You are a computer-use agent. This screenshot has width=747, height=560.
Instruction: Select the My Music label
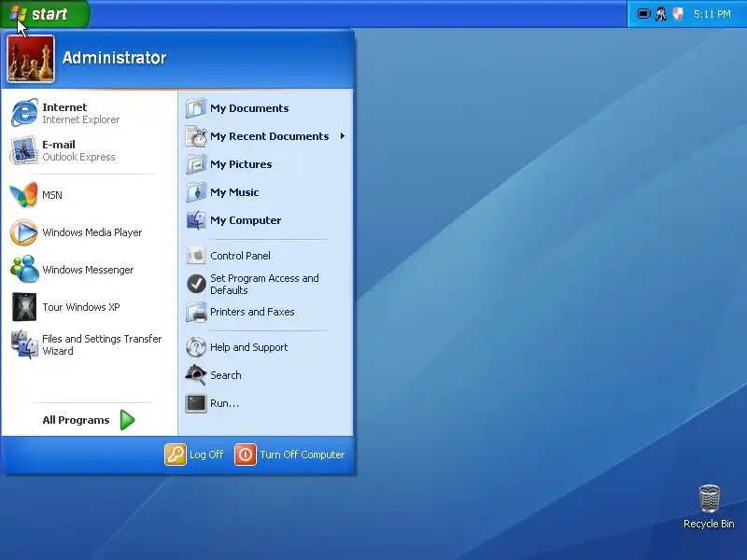click(x=234, y=192)
